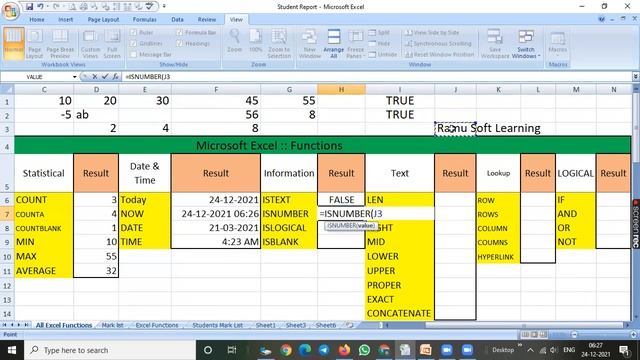This screenshot has width=640, height=360.
Task: Open Telegram from the taskbar
Action: pyautogui.click(x=324, y=350)
